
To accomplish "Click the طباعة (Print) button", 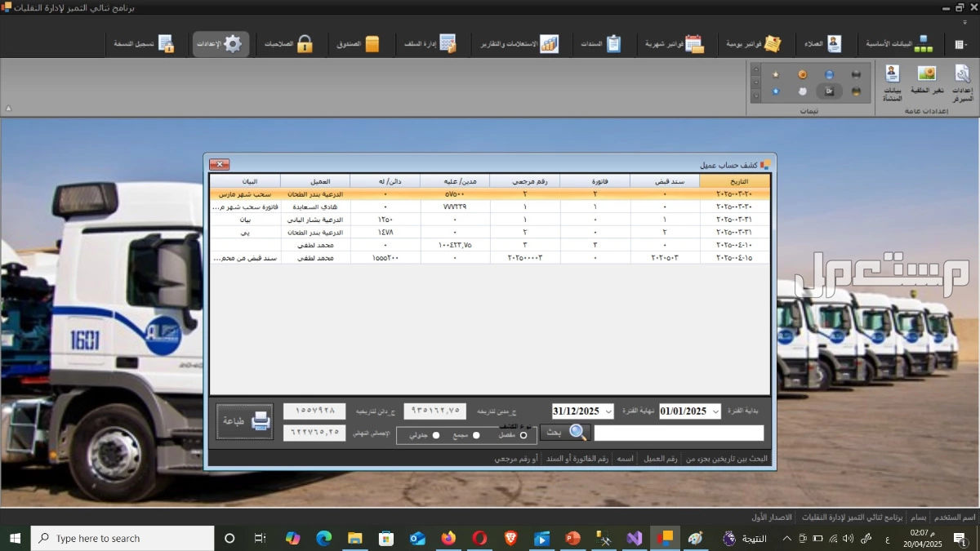I will point(245,421).
